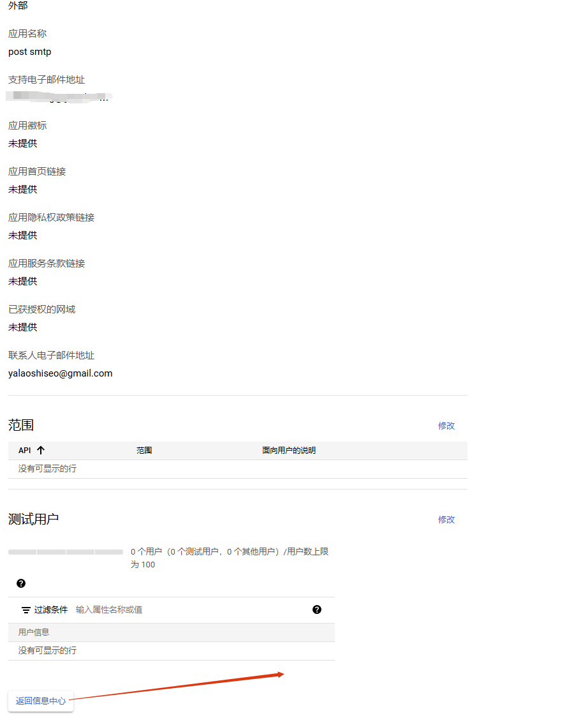Select the post smtp app name
This screenshot has width=588, height=718.
pyautogui.click(x=30, y=52)
